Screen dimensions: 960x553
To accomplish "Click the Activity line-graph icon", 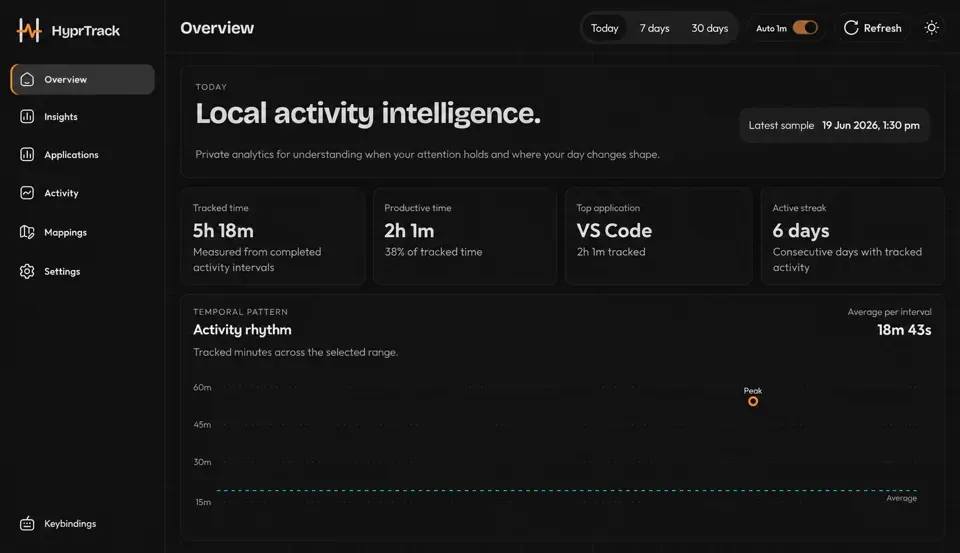I will click(27, 193).
